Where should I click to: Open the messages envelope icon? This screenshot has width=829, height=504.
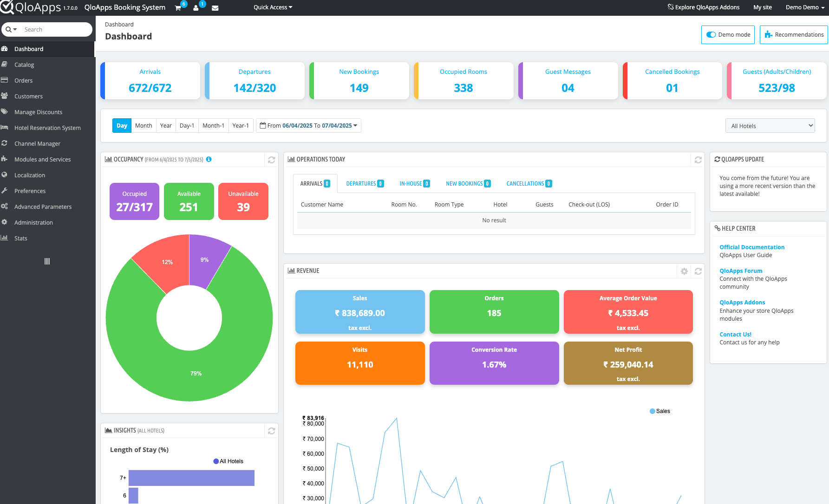(215, 8)
